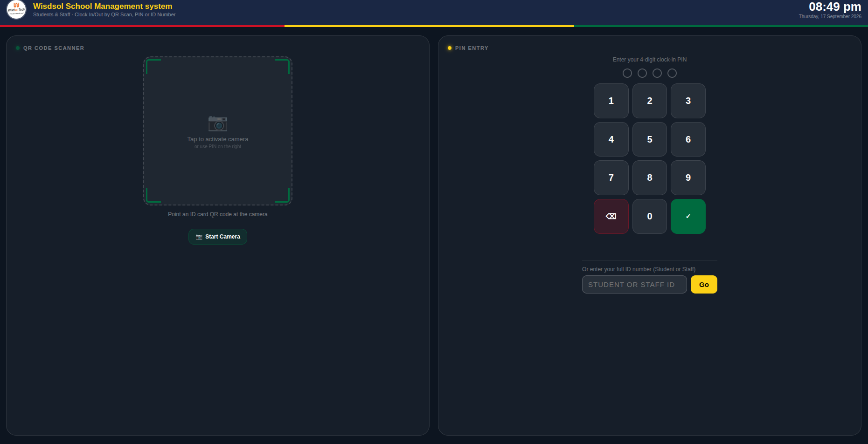Click the Wisdsol School Management system title
868x444 pixels.
tap(103, 6)
